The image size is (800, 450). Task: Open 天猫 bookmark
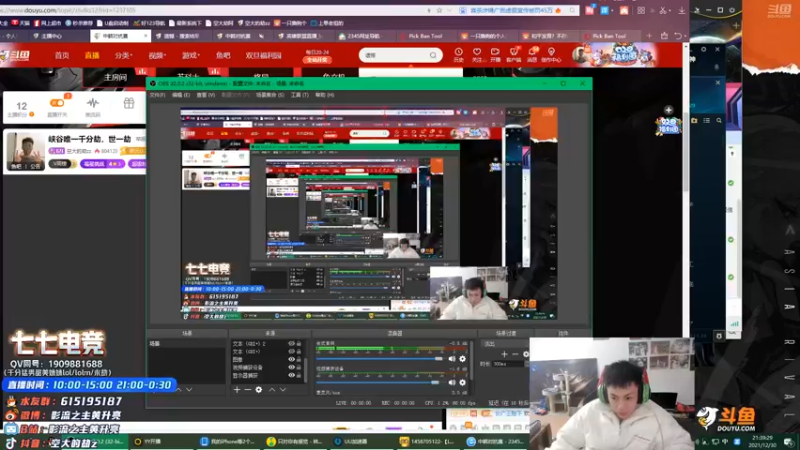pos(21,23)
